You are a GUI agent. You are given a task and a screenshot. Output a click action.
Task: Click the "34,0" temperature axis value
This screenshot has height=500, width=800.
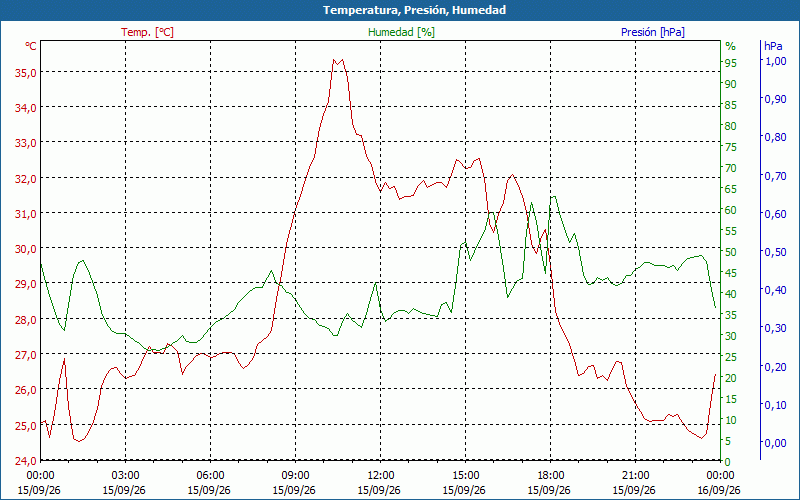point(26,107)
